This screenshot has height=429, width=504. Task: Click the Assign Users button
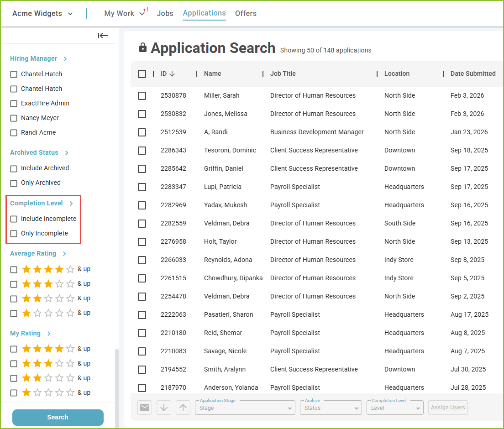[x=448, y=408]
